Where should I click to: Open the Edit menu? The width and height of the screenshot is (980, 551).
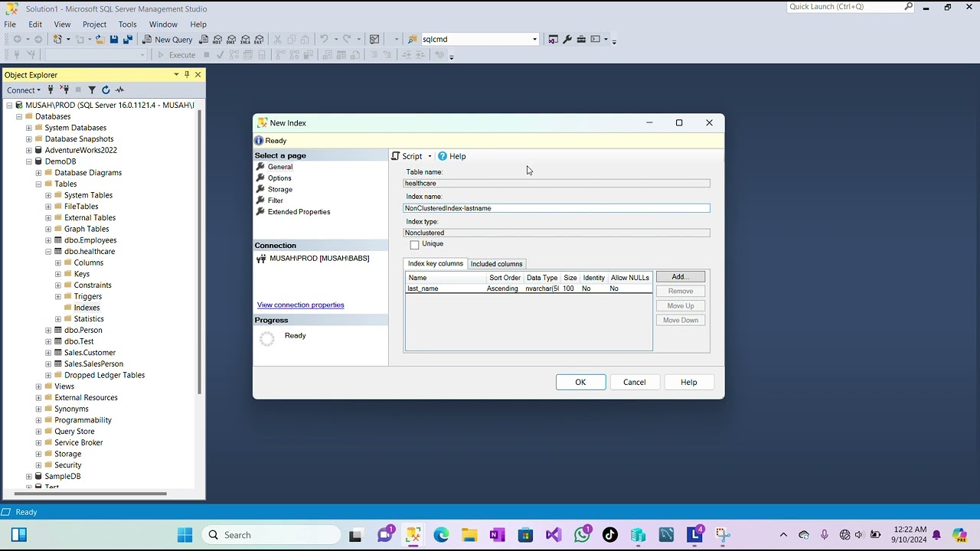tap(35, 24)
